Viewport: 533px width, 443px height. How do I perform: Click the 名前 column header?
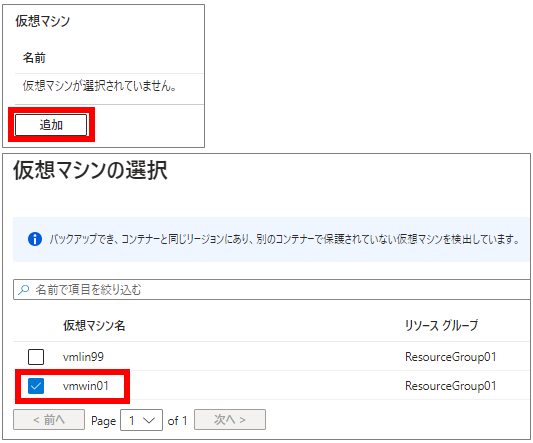34,57
